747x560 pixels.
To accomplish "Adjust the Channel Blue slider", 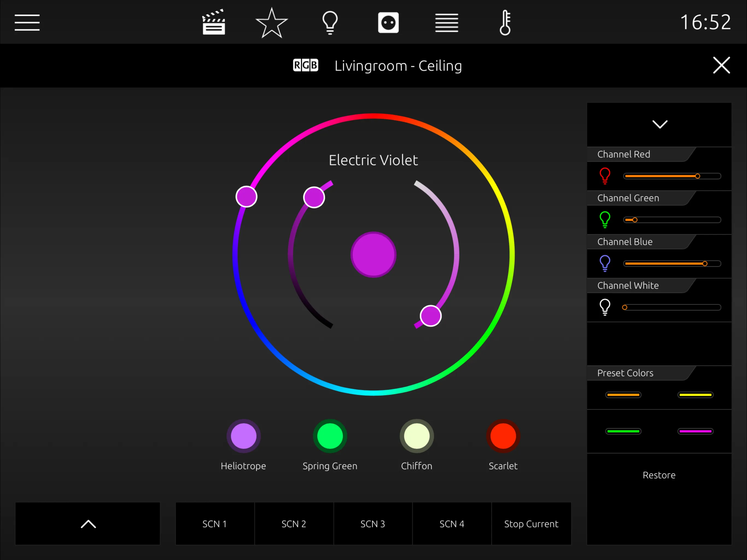I will pyautogui.click(x=672, y=263).
